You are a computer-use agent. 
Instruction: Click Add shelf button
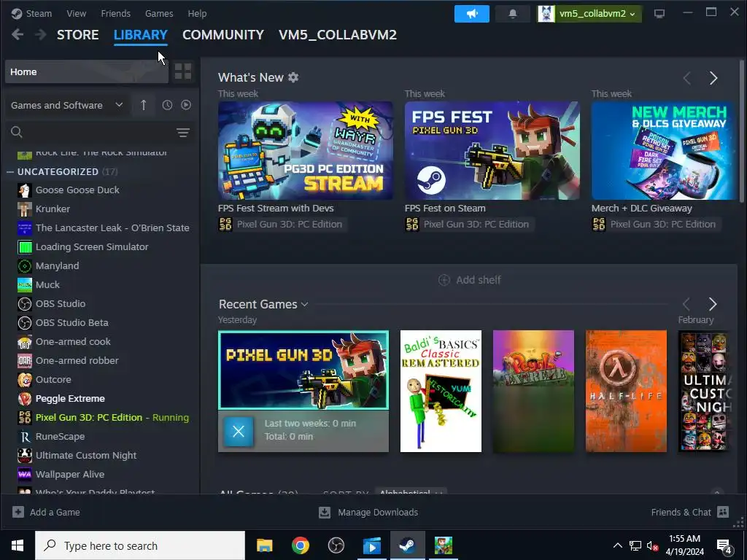coord(469,280)
